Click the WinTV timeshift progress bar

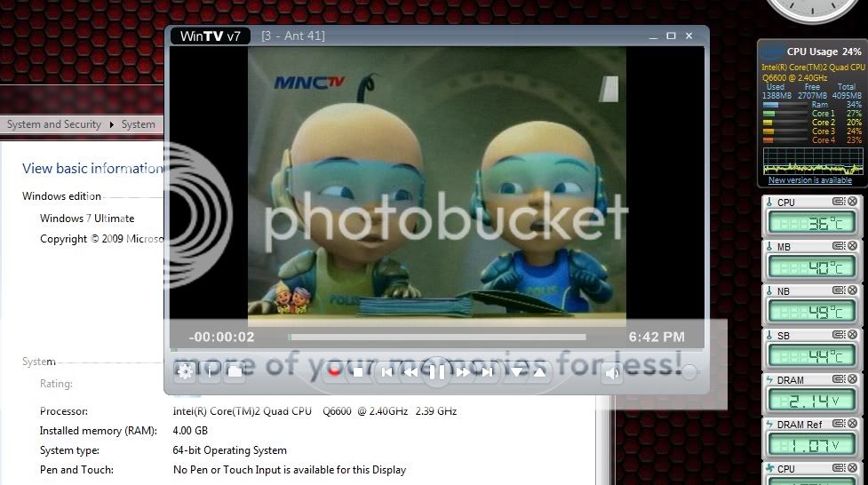click(437, 337)
